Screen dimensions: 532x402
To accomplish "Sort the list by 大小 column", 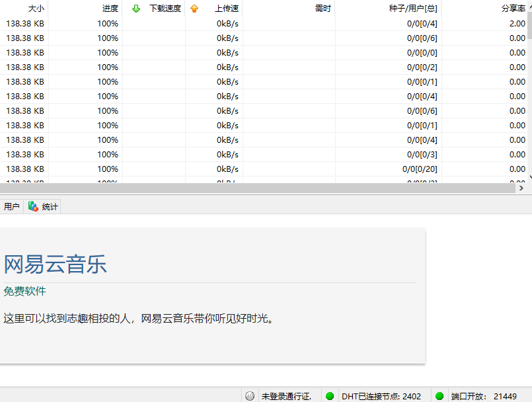I will tap(24, 8).
